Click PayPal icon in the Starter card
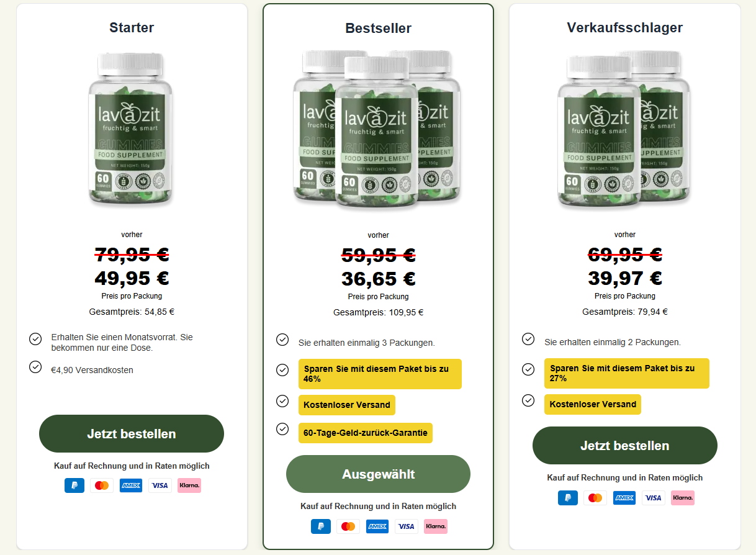 click(74, 485)
